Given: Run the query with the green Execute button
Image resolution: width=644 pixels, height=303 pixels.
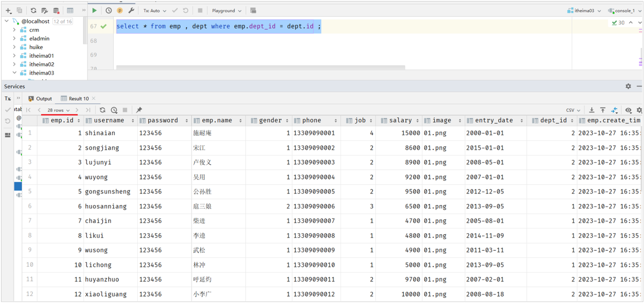Looking at the screenshot, I should coord(94,11).
